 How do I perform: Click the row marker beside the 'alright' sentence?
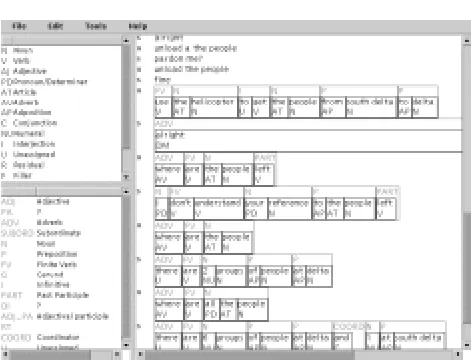[139, 124]
